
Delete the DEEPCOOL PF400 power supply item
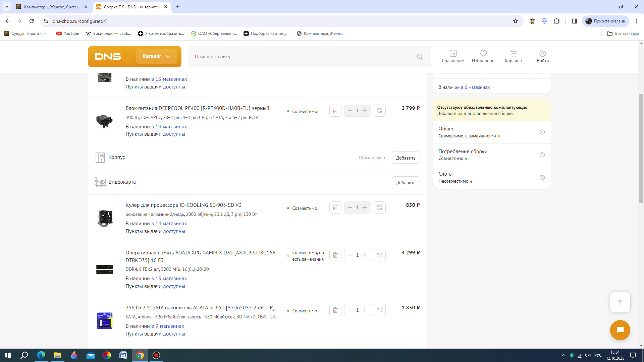(335, 111)
